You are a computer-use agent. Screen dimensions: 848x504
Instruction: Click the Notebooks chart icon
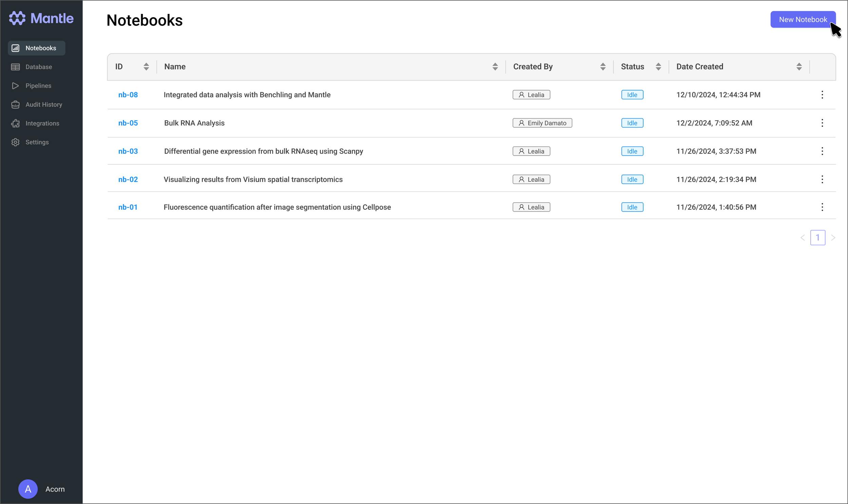point(15,48)
